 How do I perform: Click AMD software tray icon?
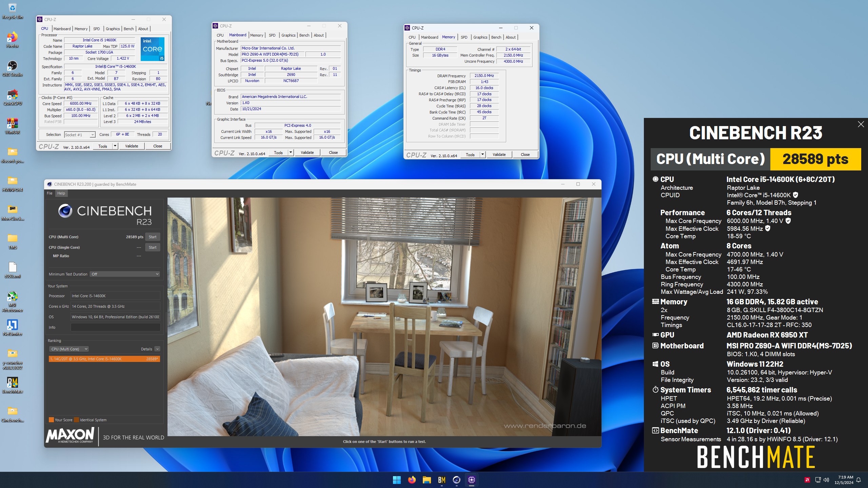[807, 480]
